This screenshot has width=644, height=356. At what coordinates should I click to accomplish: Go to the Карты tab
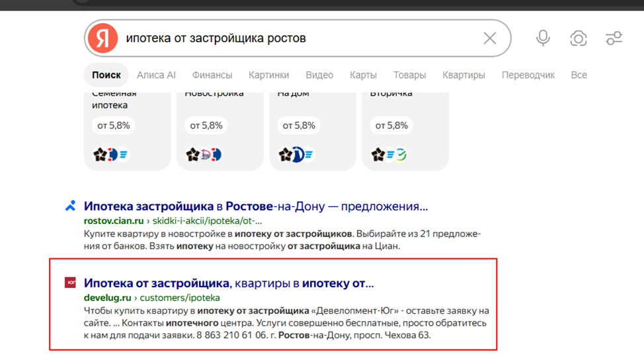point(363,75)
